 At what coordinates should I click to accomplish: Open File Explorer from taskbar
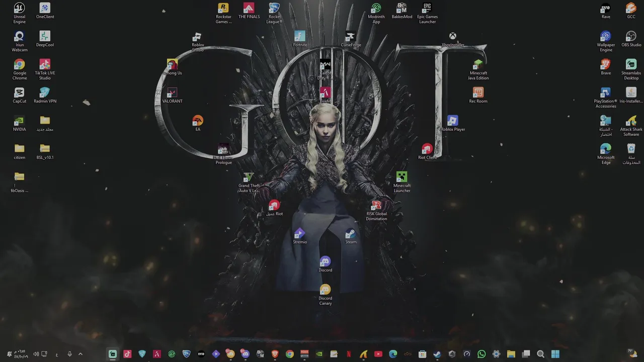511,354
